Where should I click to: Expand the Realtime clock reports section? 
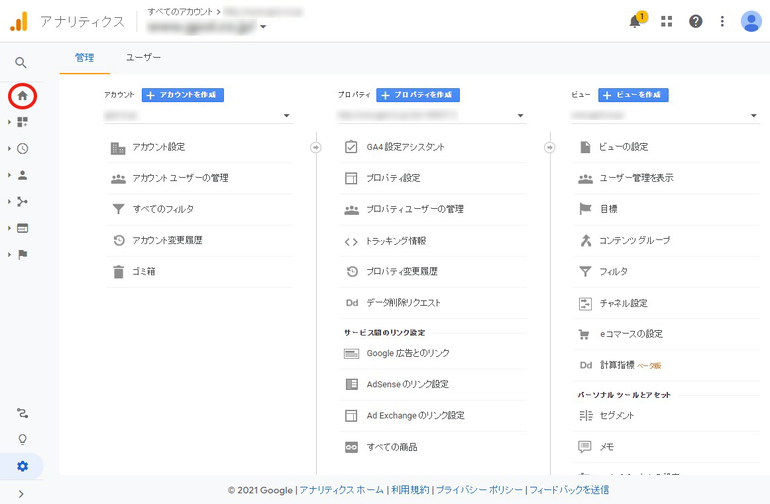[x=22, y=149]
